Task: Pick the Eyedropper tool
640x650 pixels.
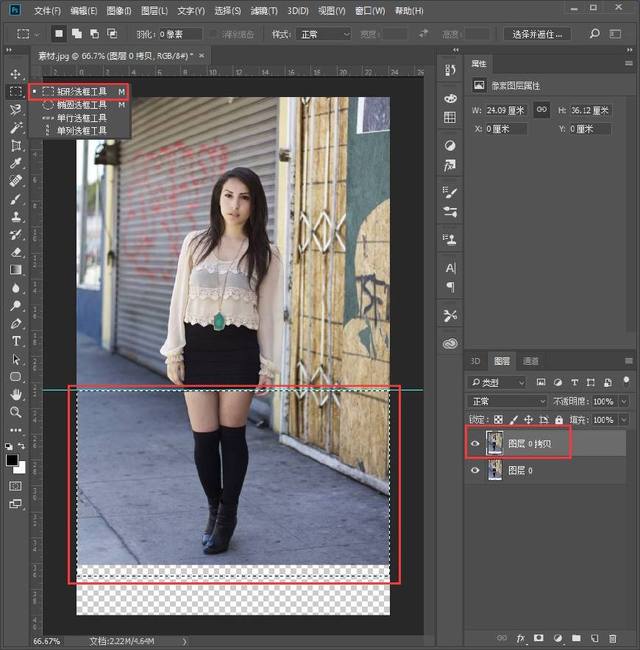Action: (16, 163)
